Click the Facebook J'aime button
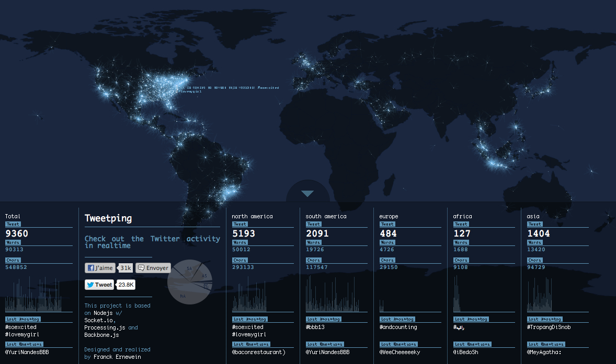 click(100, 268)
